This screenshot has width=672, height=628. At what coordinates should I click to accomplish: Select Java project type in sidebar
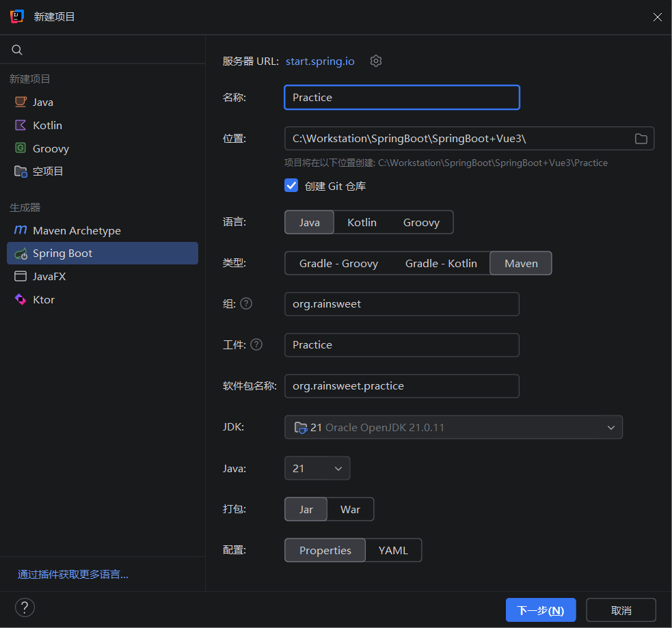pyautogui.click(x=103, y=102)
